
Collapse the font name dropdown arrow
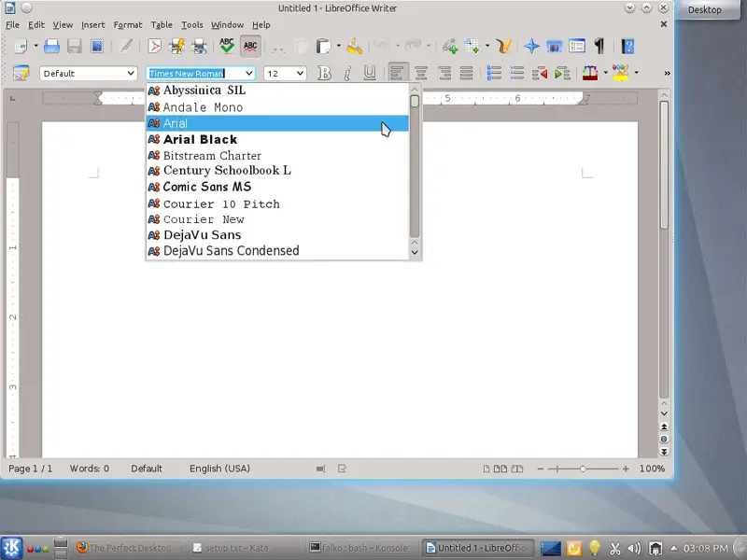(x=248, y=74)
